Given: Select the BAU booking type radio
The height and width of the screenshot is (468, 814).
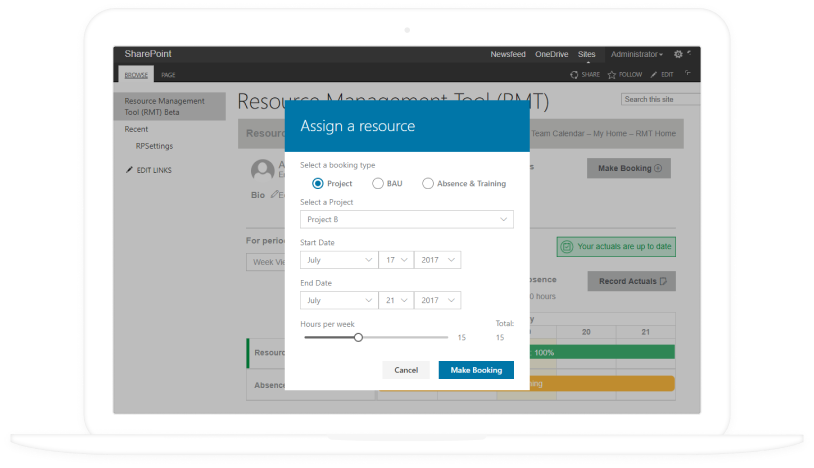Looking at the screenshot, I should point(378,183).
